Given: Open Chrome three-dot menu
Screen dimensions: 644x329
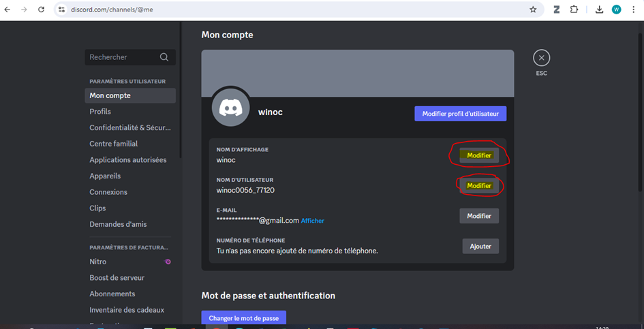Looking at the screenshot, I should click(633, 10).
